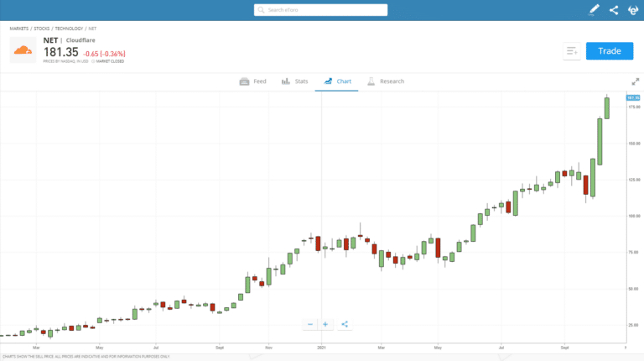
Task: Click the Chart tab line icon
Action: pos(328,81)
